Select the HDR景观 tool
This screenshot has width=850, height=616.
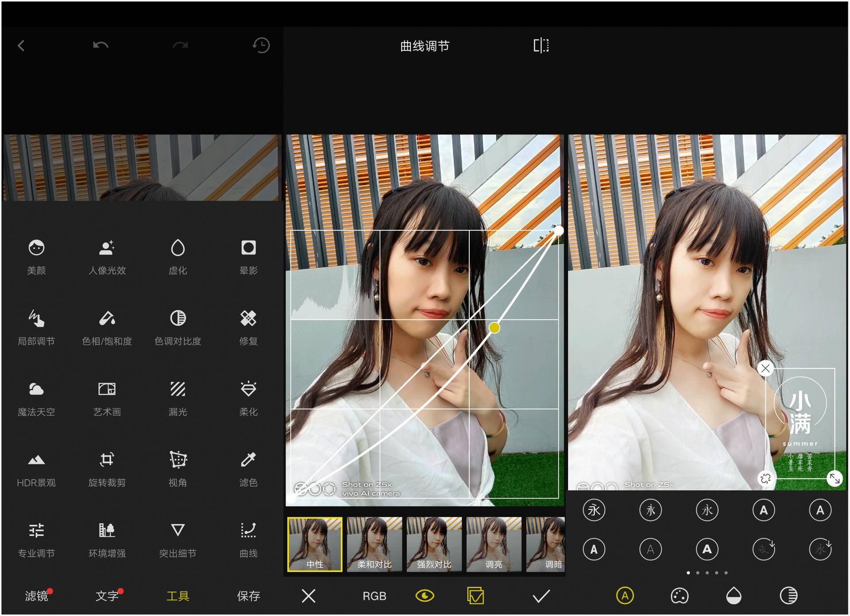(37, 469)
